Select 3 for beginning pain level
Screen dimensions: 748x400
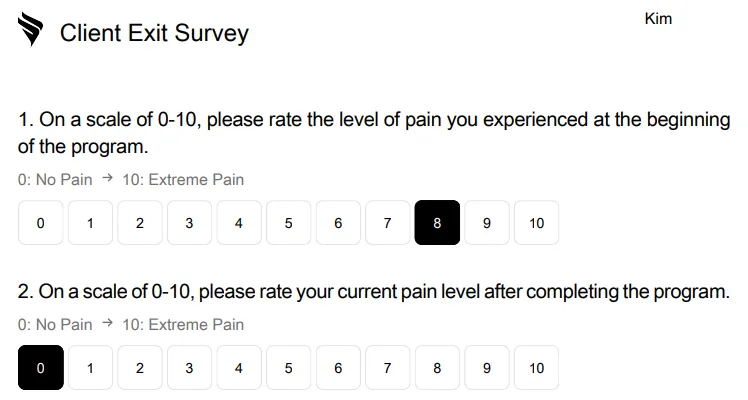click(x=189, y=223)
